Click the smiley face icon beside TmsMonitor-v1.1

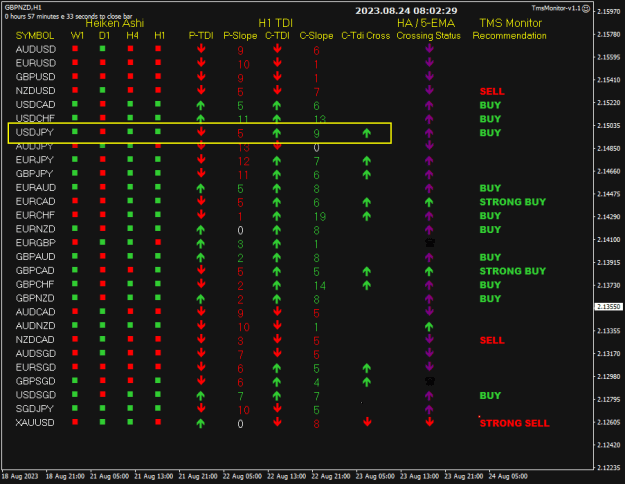click(x=586, y=8)
